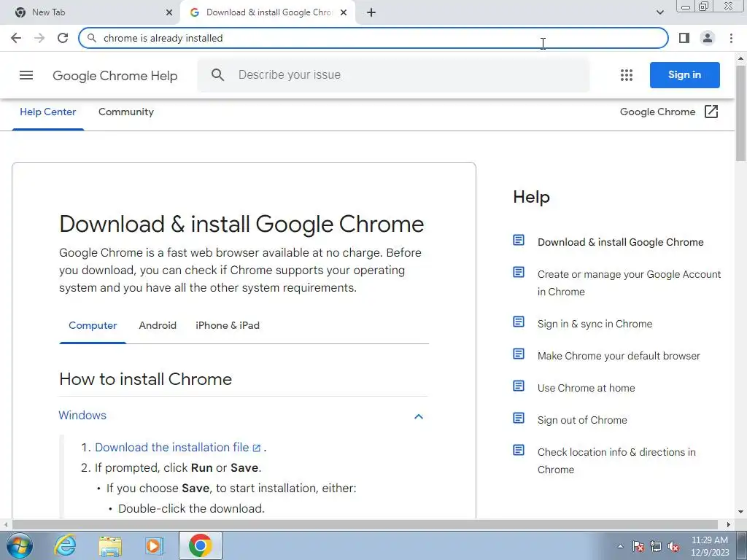The height and width of the screenshot is (560, 747).
Task: Switch to the New Tab browser tab
Action: (90, 12)
